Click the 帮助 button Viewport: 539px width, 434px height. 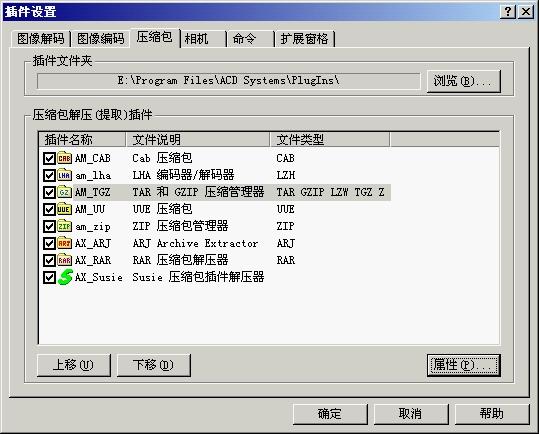point(492,414)
